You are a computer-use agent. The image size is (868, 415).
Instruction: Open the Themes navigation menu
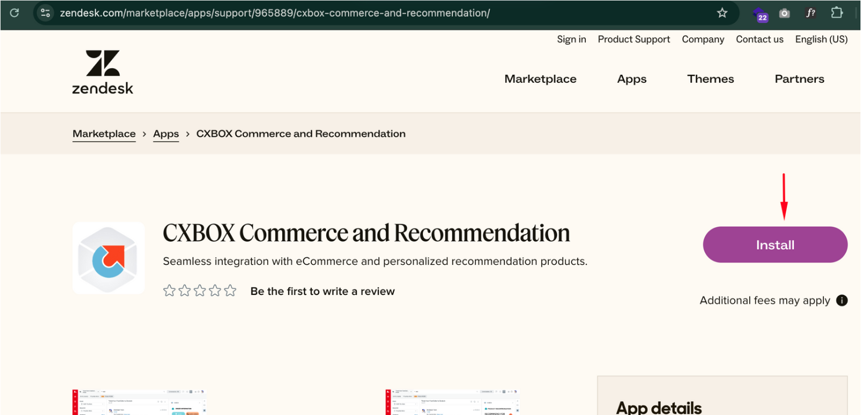710,79
